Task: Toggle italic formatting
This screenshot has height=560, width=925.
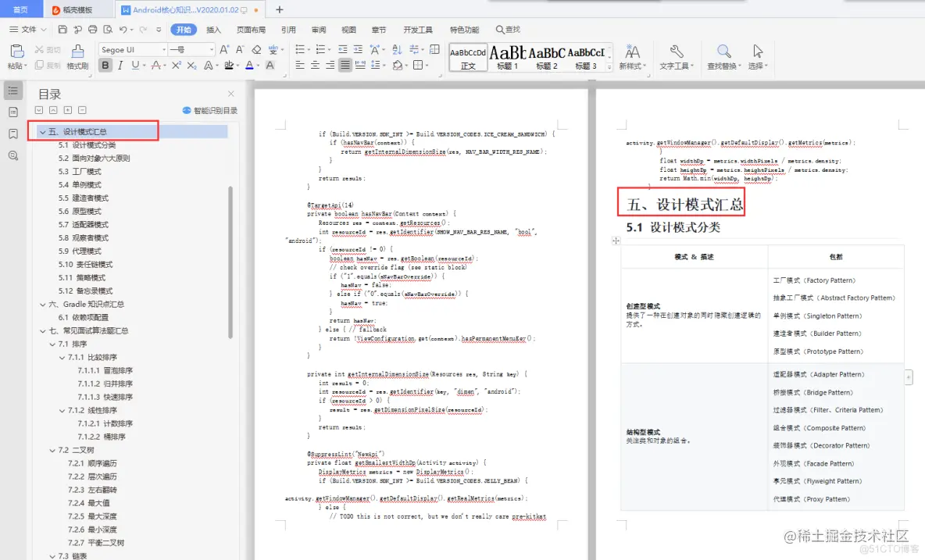Action: click(x=121, y=65)
